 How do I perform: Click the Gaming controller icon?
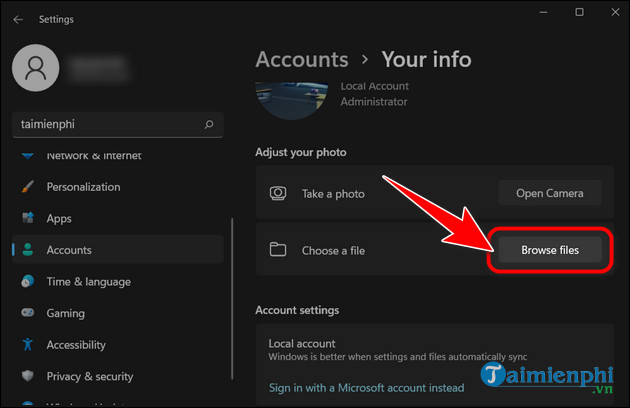pos(28,312)
